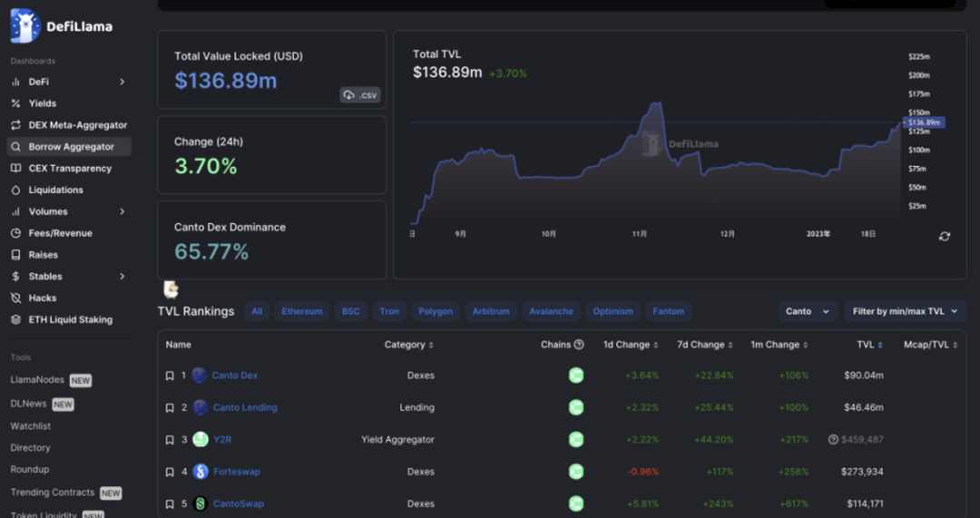Click Volumes chart icon
Viewport: 980px width, 518px height.
[15, 211]
